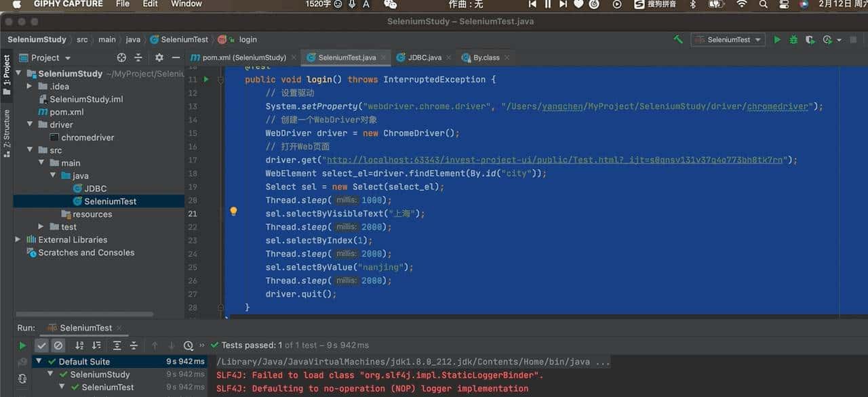Open the SeleniumTest run configuration dropdown
The image size is (868, 397).
click(x=728, y=39)
